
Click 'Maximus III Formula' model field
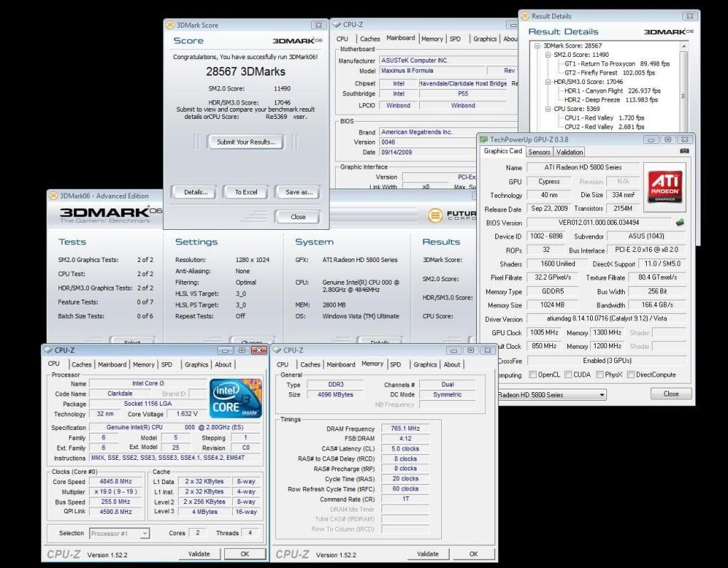coord(433,70)
